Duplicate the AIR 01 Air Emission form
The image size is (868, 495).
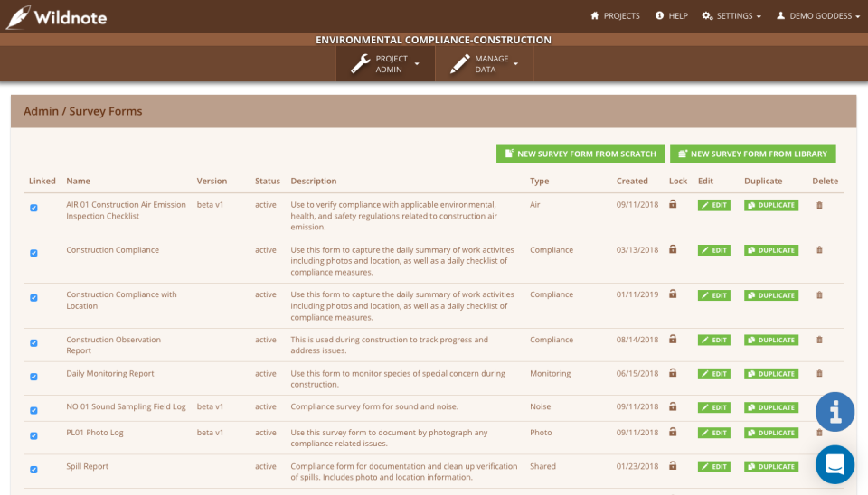click(771, 205)
